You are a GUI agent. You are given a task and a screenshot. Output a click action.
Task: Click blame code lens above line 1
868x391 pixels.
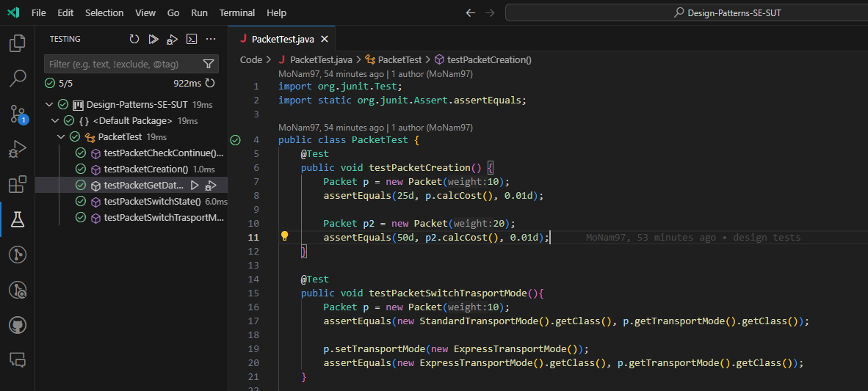tap(375, 74)
